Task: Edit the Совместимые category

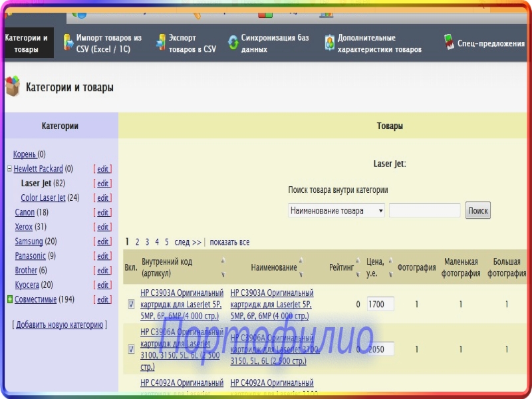Action: (103, 300)
